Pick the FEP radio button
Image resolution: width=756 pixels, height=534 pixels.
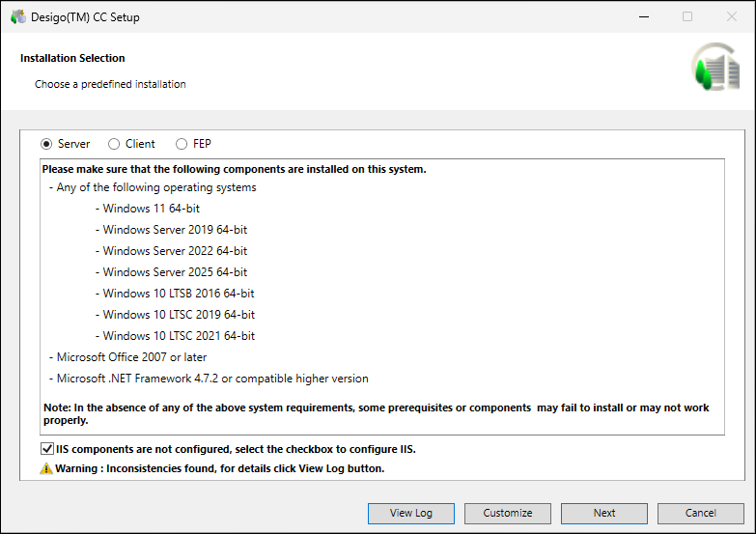coord(182,144)
